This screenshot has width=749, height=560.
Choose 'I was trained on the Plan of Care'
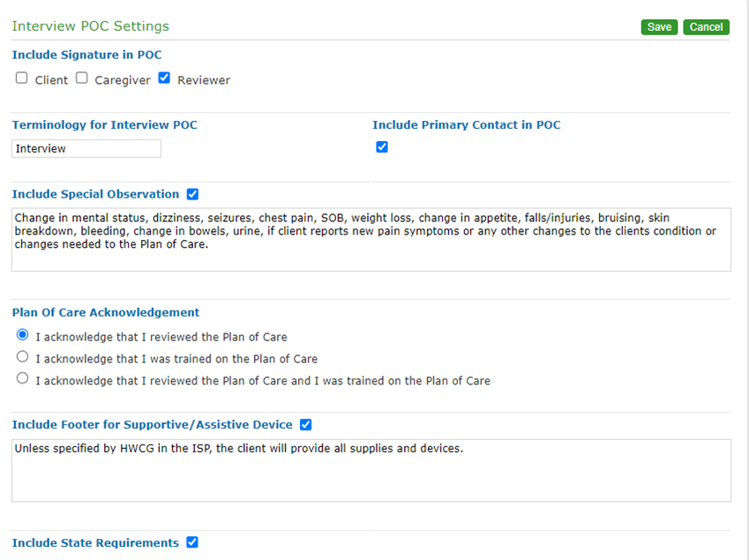[x=23, y=357]
